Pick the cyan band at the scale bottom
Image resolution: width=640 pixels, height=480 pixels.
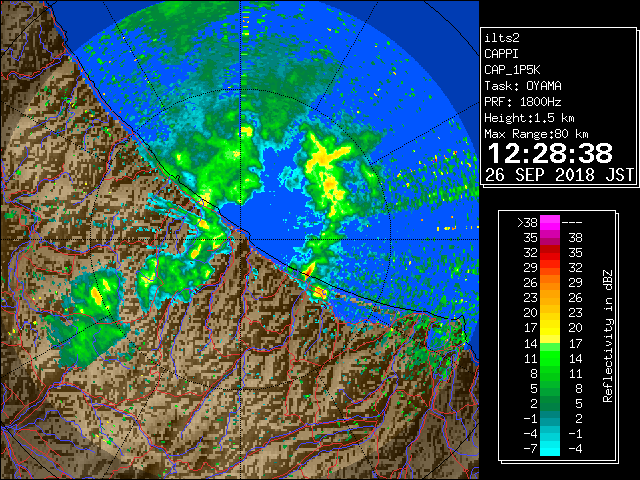pos(550,449)
